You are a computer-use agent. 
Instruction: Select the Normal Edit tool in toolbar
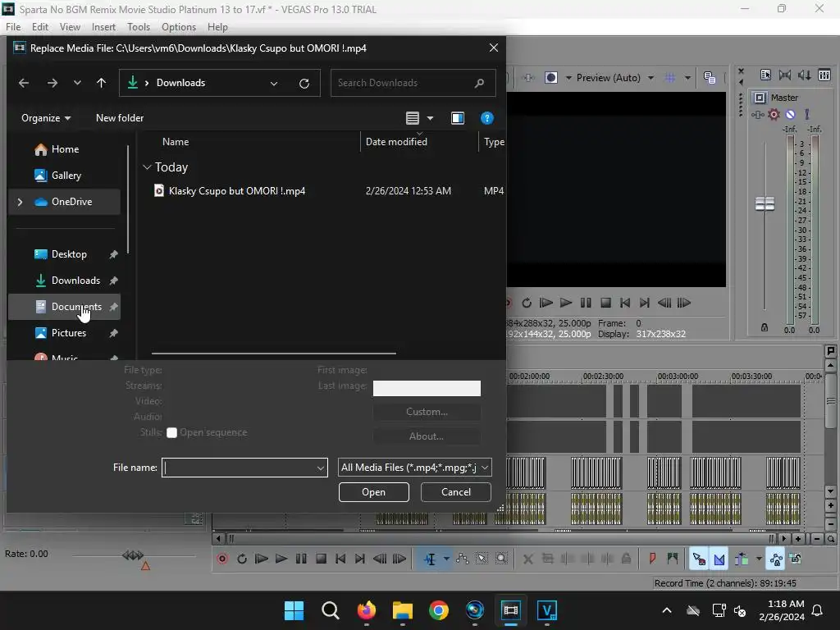(x=430, y=559)
